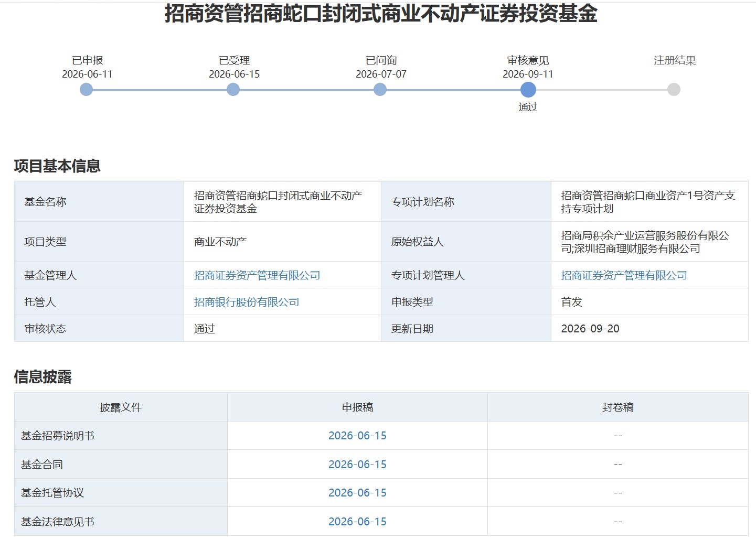This screenshot has height=540, width=756.
Task: Click the 项目类型 value 商业不动产
Action: coord(220,242)
